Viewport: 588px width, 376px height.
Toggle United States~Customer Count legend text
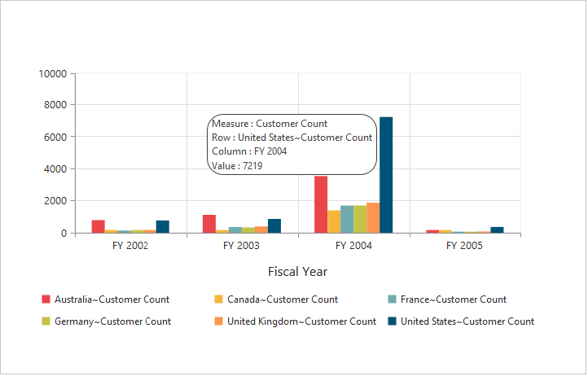click(467, 321)
